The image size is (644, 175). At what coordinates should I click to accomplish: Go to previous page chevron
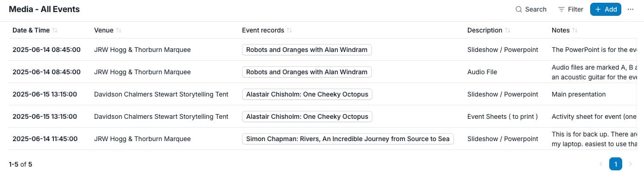pyautogui.click(x=601, y=164)
